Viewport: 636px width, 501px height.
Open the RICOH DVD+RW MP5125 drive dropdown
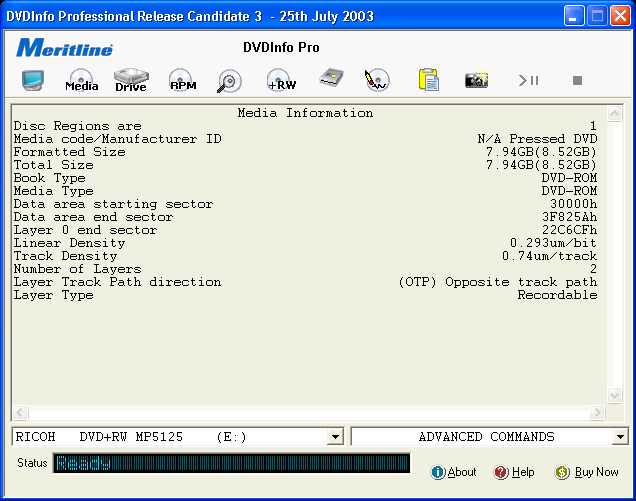point(335,437)
